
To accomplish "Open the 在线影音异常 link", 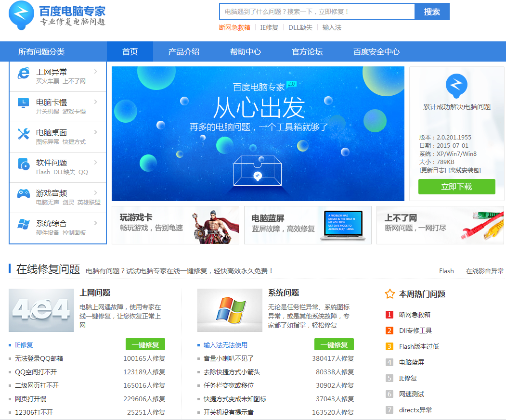I will click(484, 271).
